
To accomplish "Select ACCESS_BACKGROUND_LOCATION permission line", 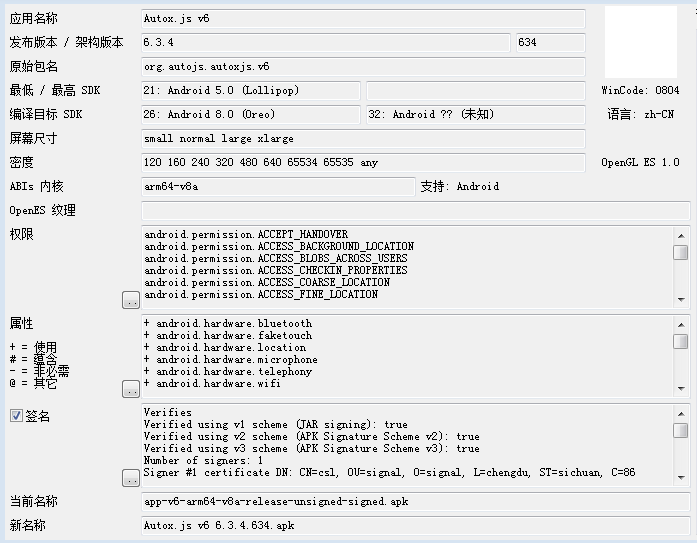I will click(279, 246).
